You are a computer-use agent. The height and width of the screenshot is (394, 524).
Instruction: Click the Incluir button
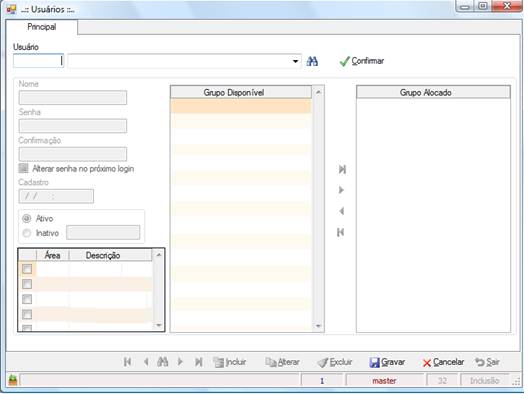pyautogui.click(x=230, y=362)
